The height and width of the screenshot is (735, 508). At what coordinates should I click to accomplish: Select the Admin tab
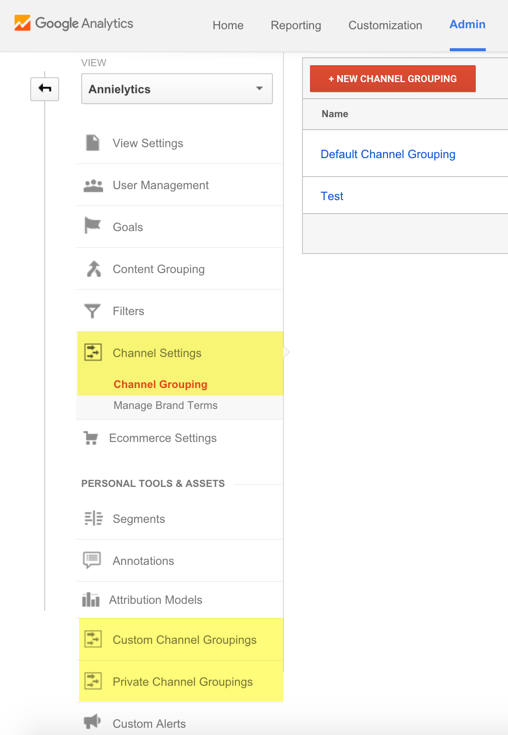[467, 24]
